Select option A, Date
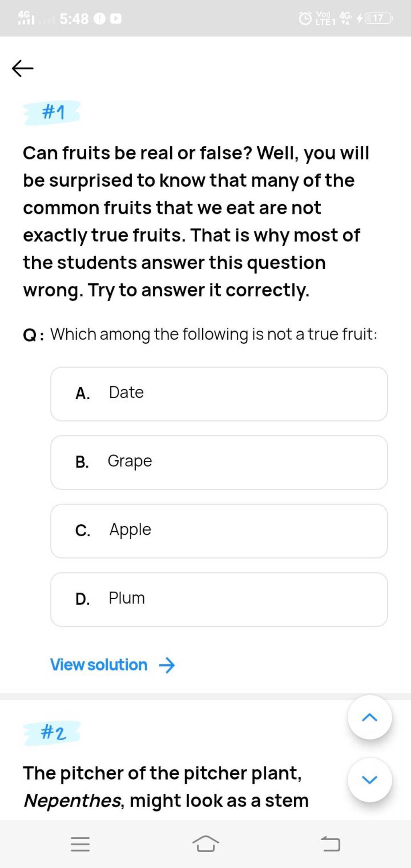 219,392
